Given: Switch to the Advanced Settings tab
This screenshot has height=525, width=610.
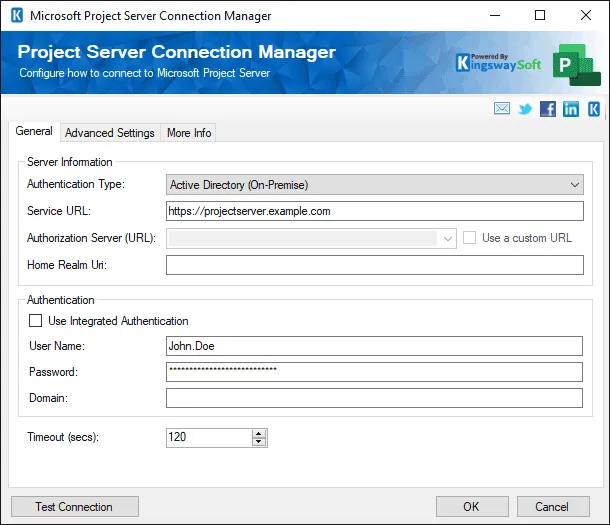Looking at the screenshot, I should click(x=110, y=133).
